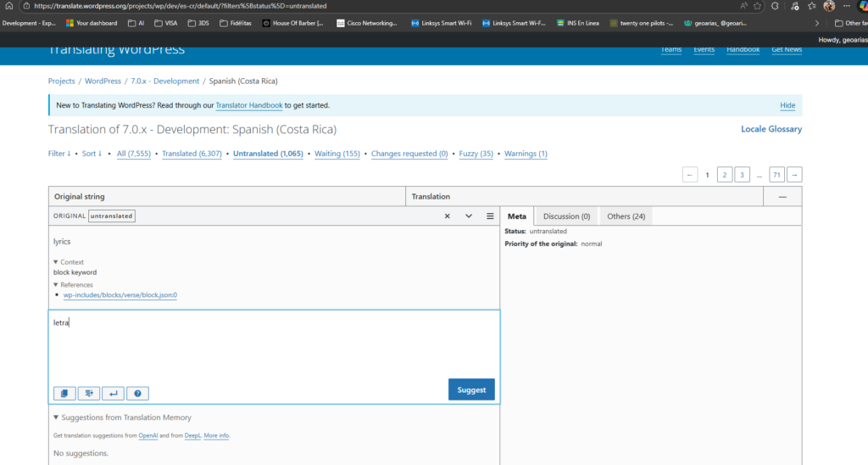Screen dimensions: 868x465
Task: Close the translation editor with X
Action: [448, 216]
